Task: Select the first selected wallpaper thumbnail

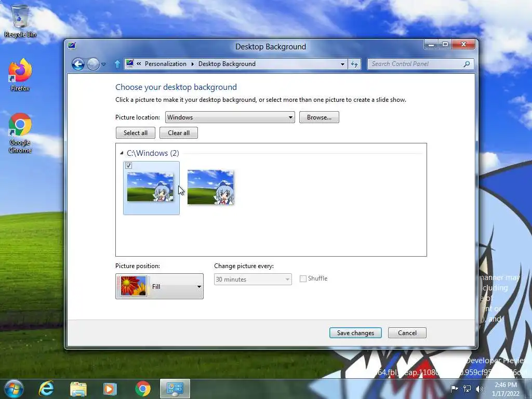Action: point(150,187)
